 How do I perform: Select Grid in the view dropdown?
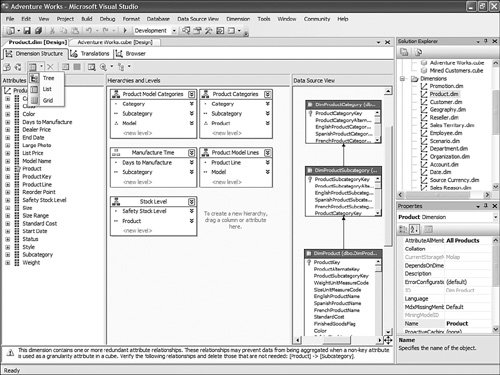pyautogui.click(x=48, y=100)
